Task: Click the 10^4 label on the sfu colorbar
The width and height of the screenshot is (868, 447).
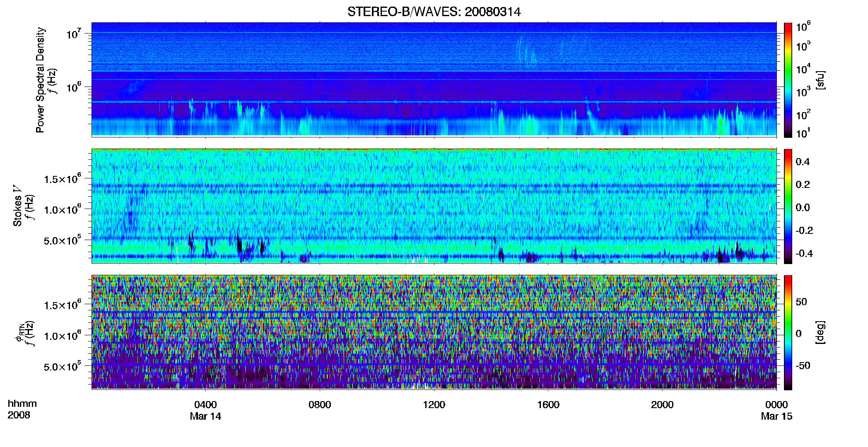Action: point(803,69)
